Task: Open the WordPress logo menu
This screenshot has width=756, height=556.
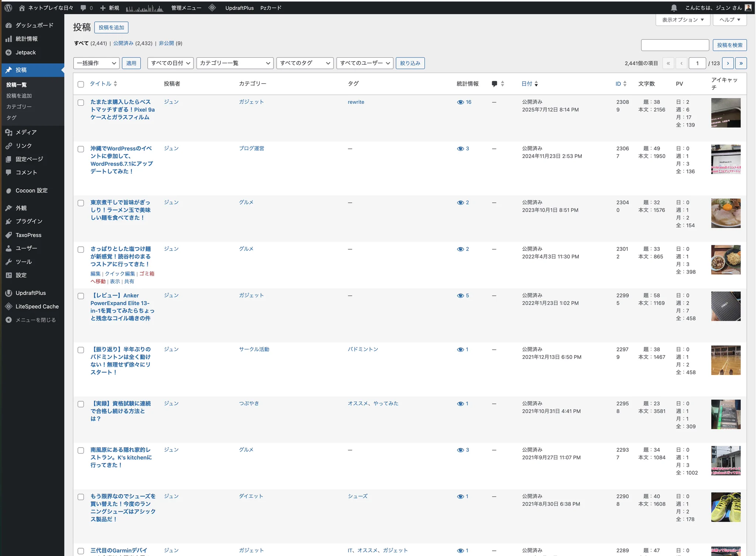Action: [8, 8]
